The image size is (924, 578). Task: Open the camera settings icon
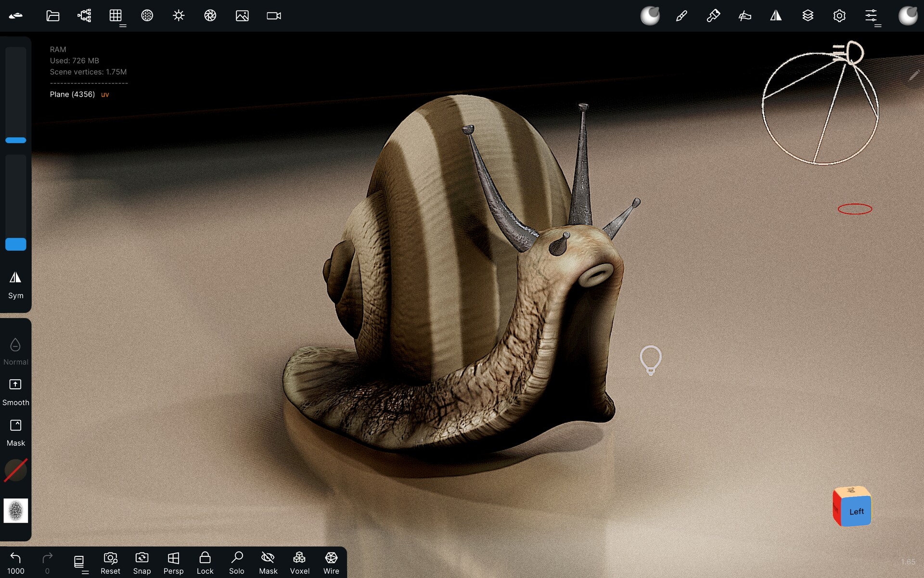[273, 15]
